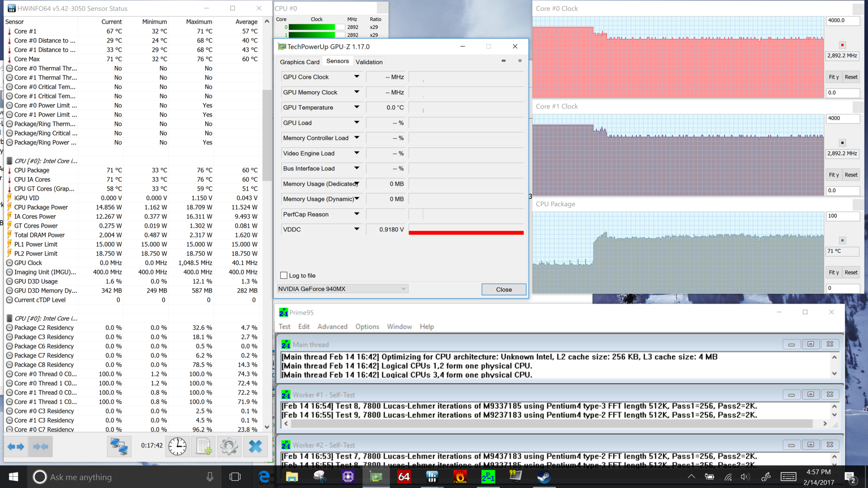Image resolution: width=868 pixels, height=488 pixels.
Task: Click Reset on CPU Package graph
Action: [851, 272]
